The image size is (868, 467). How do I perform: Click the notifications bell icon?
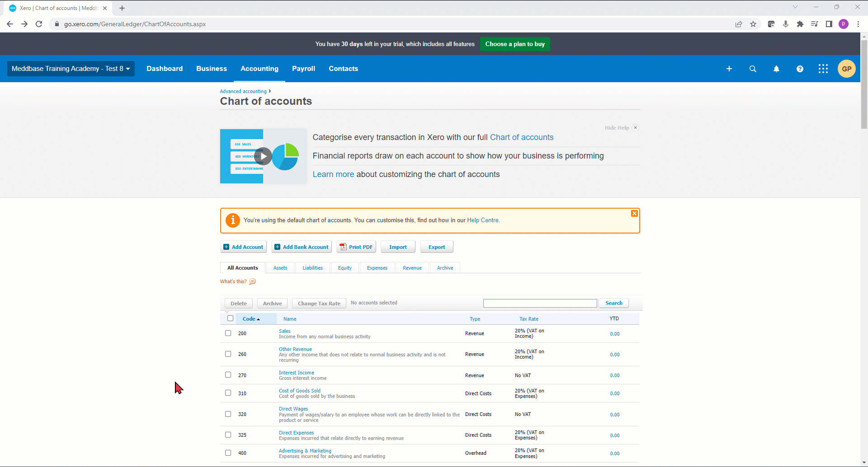coord(776,69)
